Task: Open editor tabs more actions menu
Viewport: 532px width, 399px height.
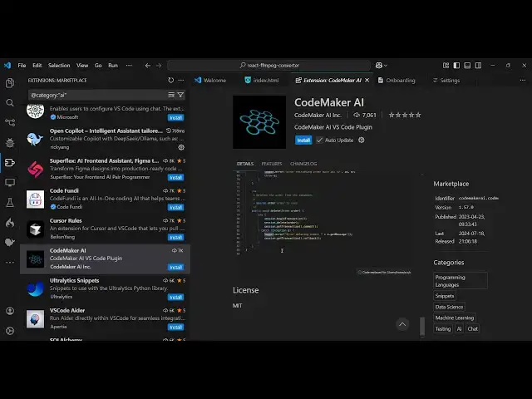Action: pyautogui.click(x=523, y=80)
